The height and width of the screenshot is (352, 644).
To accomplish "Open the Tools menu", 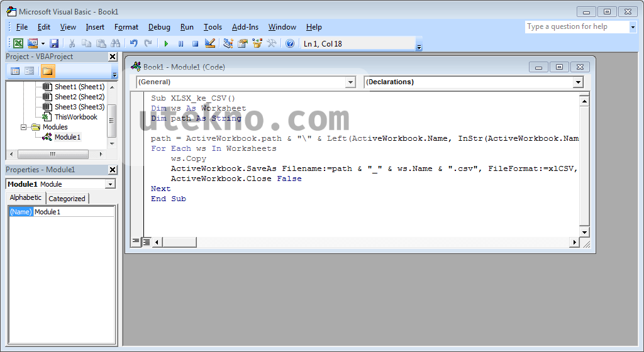I will point(213,27).
